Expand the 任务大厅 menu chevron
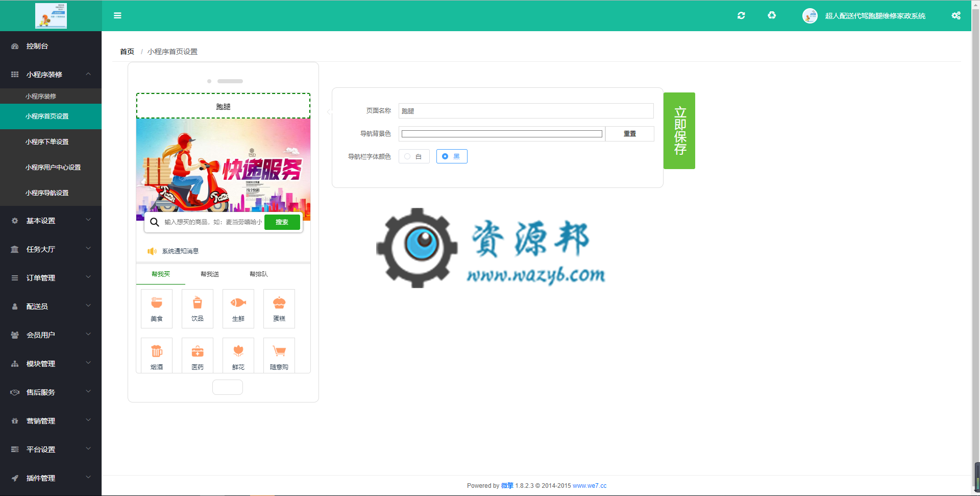The width and height of the screenshot is (980, 496). (x=88, y=249)
